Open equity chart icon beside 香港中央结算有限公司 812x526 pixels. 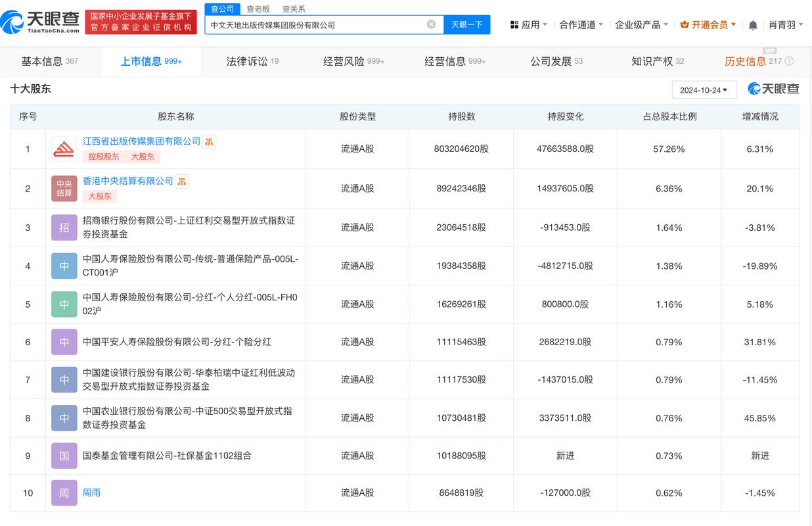[x=182, y=181]
